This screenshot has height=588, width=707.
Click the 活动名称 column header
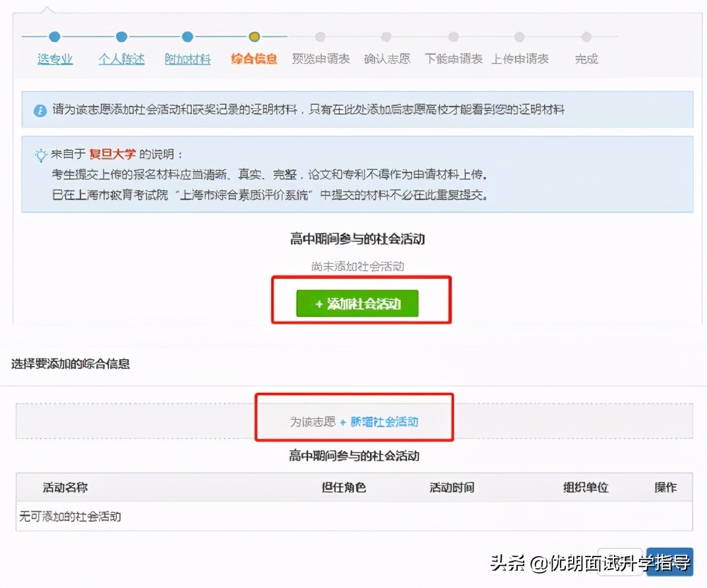pyautogui.click(x=65, y=488)
